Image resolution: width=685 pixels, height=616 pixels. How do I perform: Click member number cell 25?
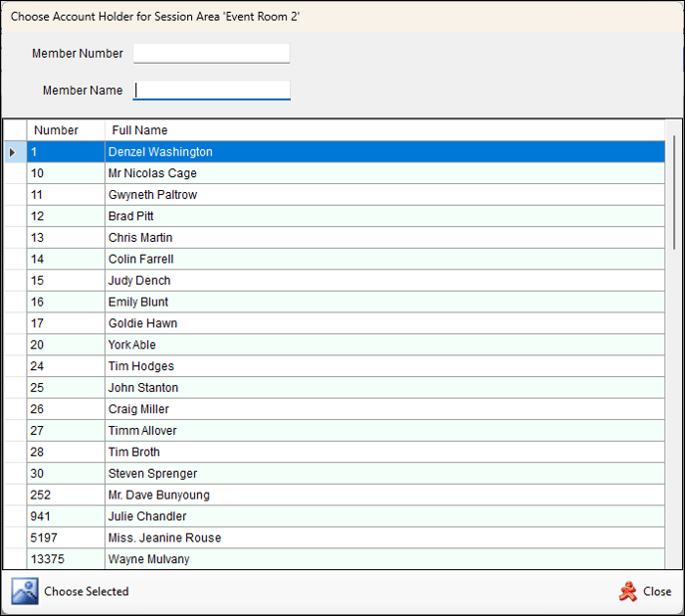point(66,388)
